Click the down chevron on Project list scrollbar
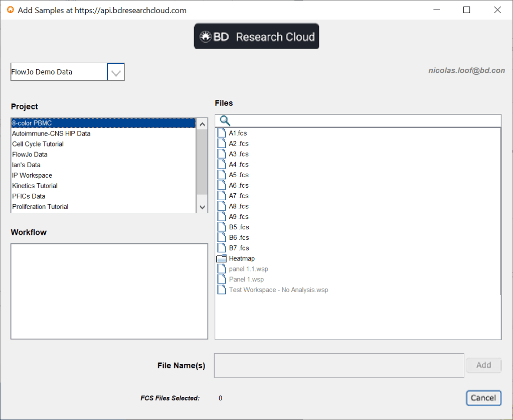This screenshot has width=513, height=420. click(202, 207)
